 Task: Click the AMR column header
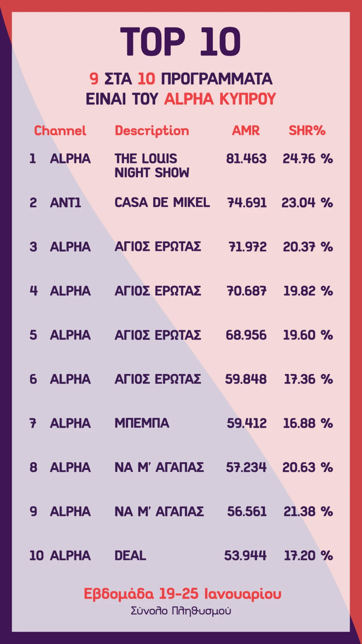246,131
